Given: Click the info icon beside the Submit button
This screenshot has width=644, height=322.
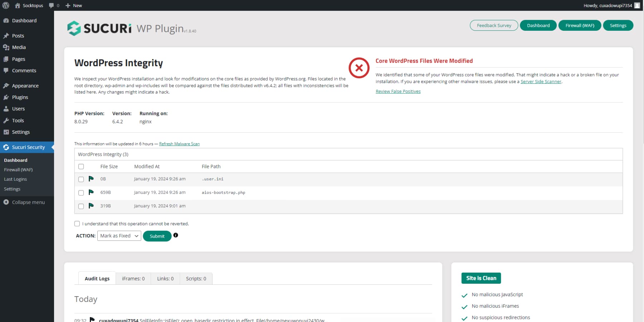Looking at the screenshot, I should pos(176,235).
